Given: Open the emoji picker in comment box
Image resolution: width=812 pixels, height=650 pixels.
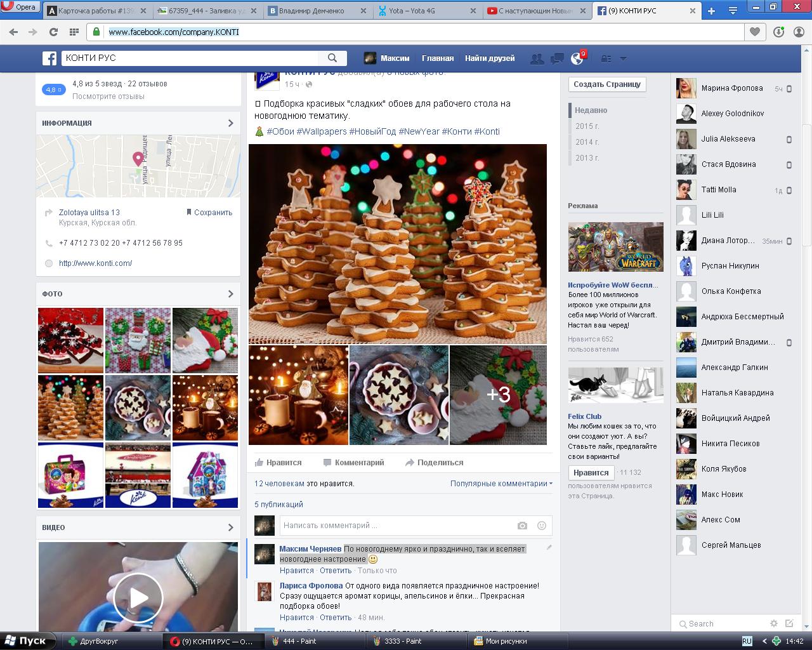Looking at the screenshot, I should point(542,526).
